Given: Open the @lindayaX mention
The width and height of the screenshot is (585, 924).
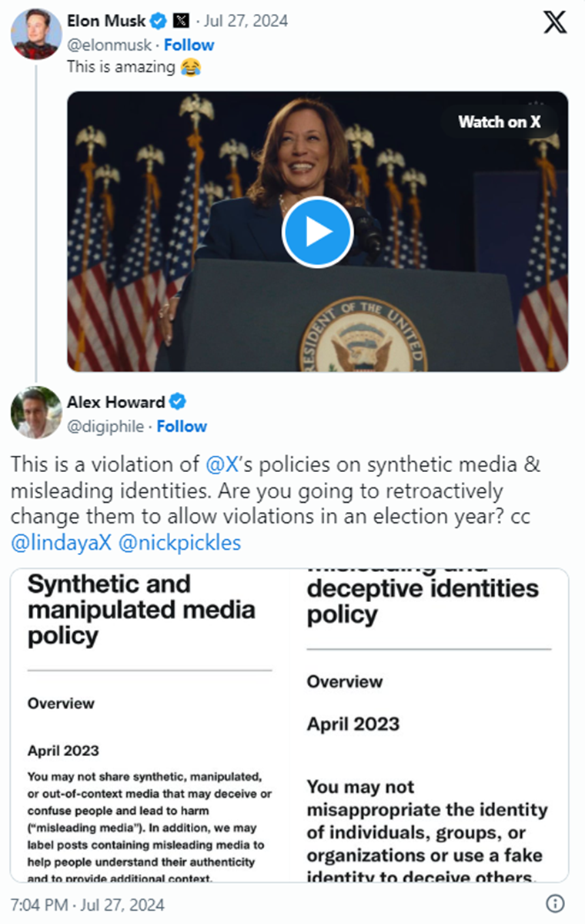Looking at the screenshot, I should [62, 542].
